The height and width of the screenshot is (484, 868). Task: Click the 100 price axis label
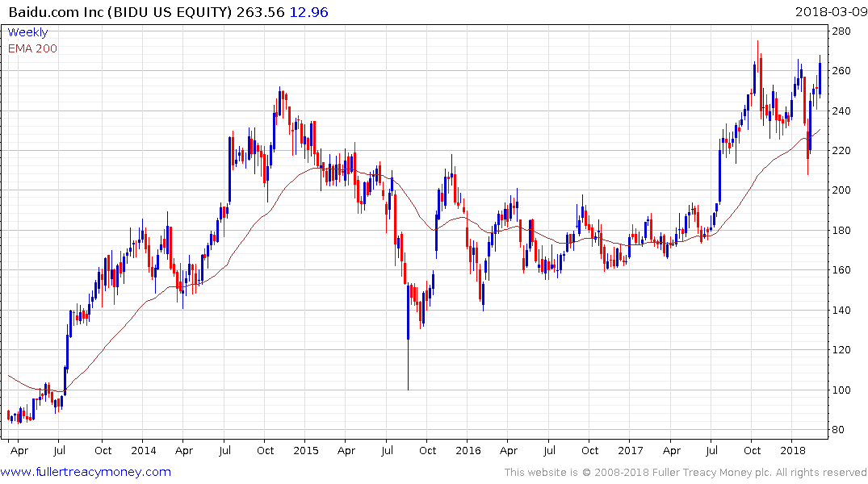click(x=842, y=390)
